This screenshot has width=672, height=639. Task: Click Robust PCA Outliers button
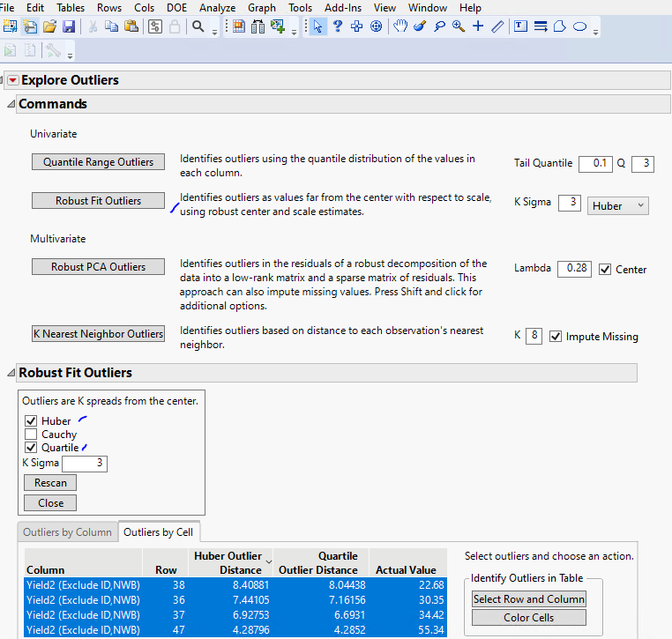coord(98,267)
